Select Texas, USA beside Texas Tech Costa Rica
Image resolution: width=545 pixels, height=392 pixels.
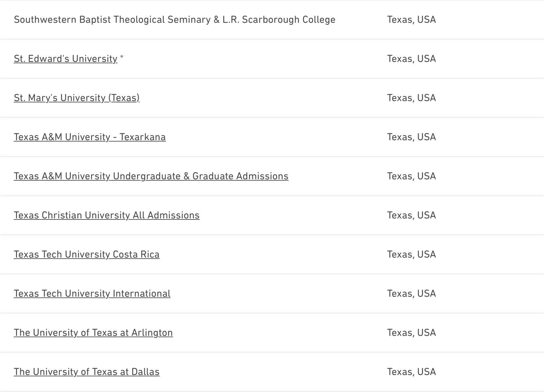tap(411, 254)
